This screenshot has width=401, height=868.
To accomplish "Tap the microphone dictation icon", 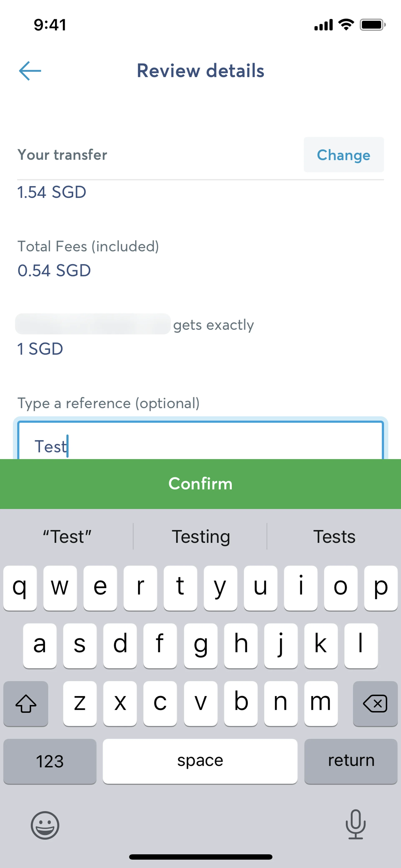I will point(355,824).
